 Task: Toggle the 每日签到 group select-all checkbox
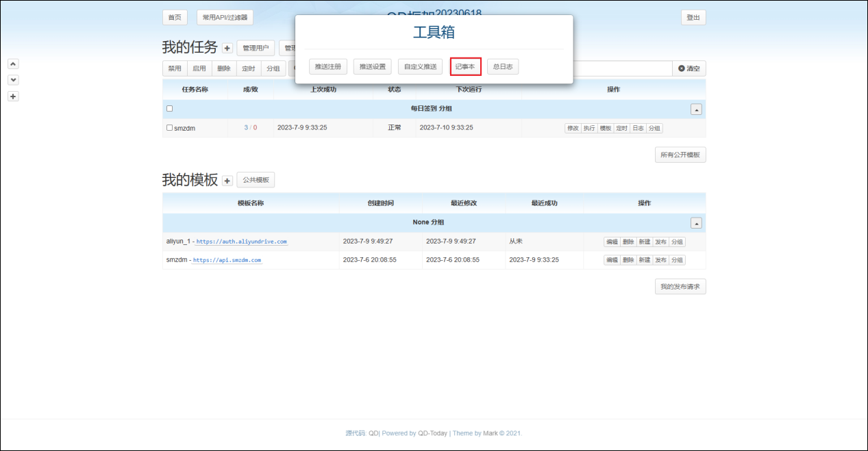pyautogui.click(x=170, y=109)
